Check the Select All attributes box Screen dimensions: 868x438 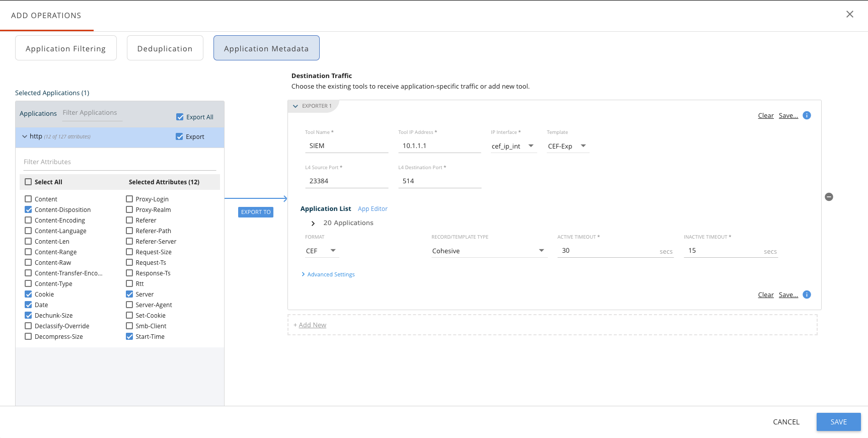click(28, 182)
